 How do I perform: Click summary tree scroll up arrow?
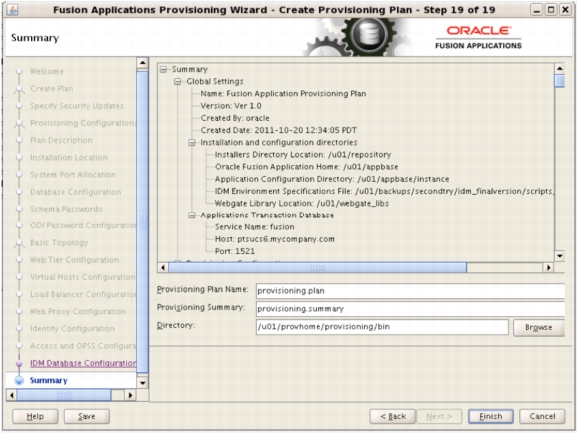[x=560, y=69]
